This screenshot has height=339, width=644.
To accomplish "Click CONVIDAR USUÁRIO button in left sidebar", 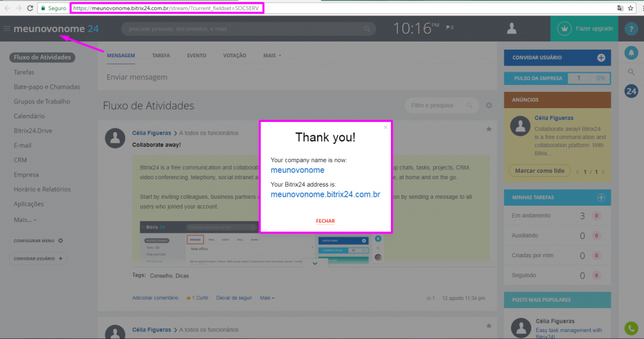I will 38,258.
